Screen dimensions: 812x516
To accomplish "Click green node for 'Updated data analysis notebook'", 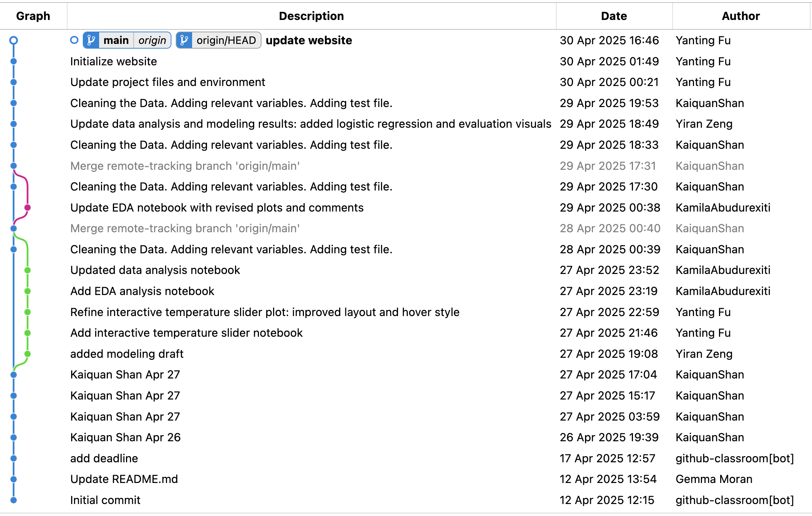I will pyautogui.click(x=28, y=270).
